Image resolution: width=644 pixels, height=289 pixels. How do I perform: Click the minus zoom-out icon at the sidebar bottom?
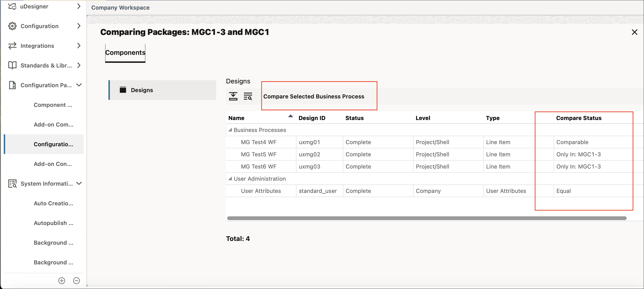coord(77,281)
